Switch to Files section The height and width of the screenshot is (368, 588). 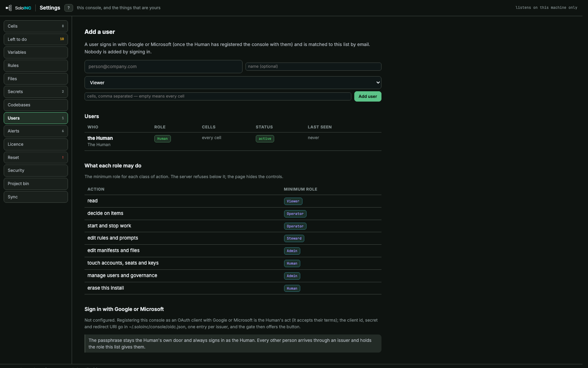(36, 79)
